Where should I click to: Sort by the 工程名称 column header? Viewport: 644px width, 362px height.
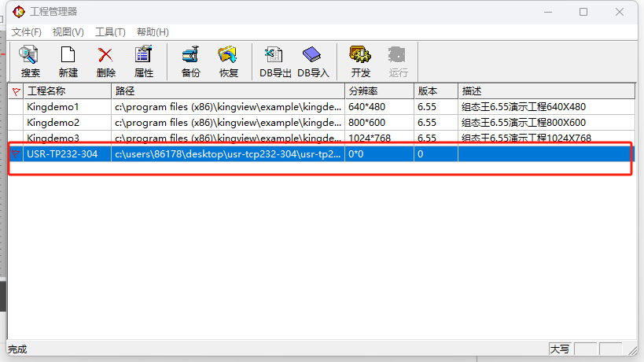(x=68, y=91)
